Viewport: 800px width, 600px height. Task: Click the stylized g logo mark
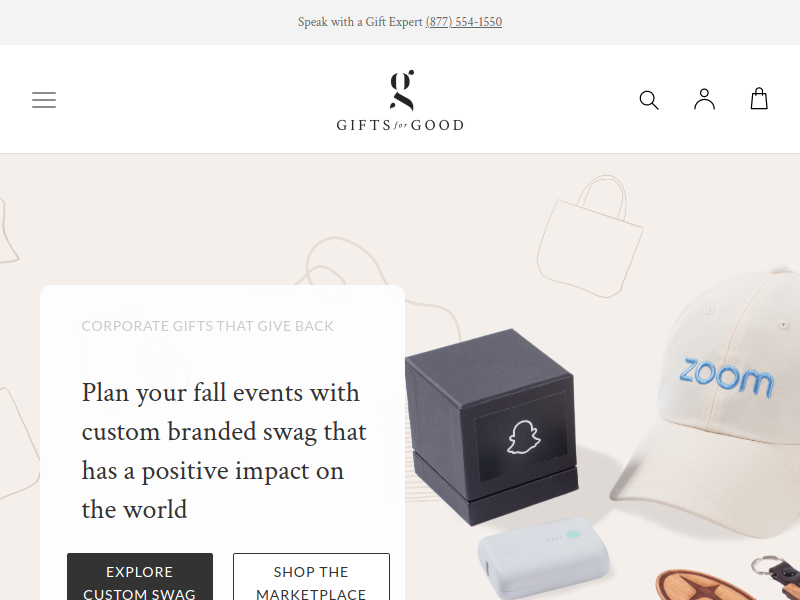coord(402,90)
